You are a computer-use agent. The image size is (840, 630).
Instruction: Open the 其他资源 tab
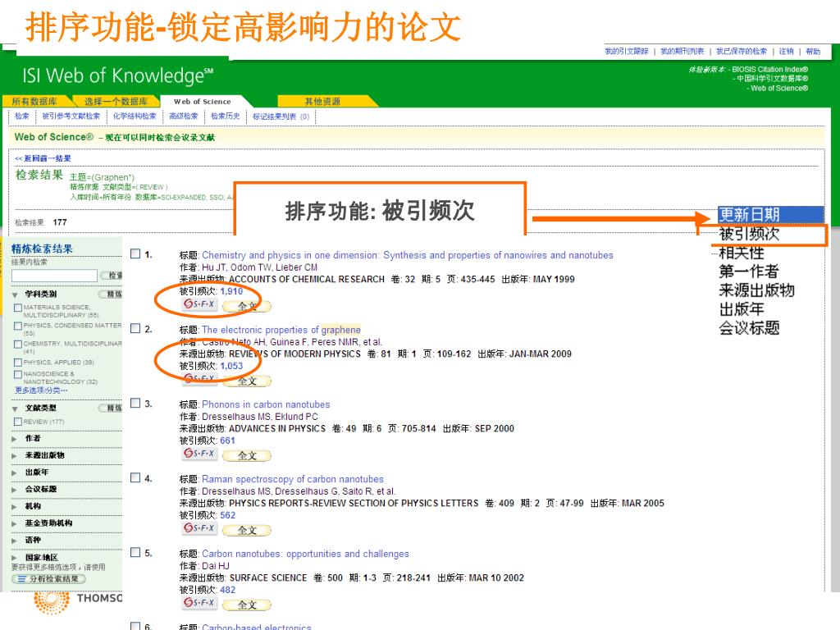pos(322,101)
